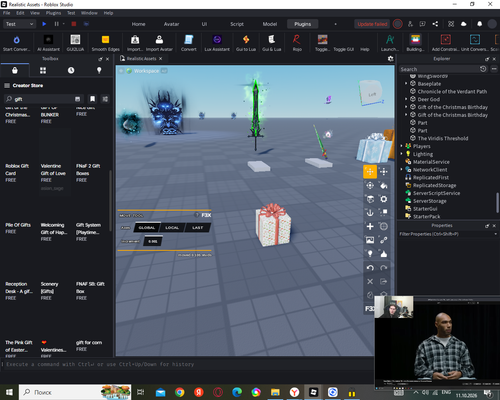This screenshot has width=500, height=400.
Task: Open the Explorer search history button
Action: [483, 69]
